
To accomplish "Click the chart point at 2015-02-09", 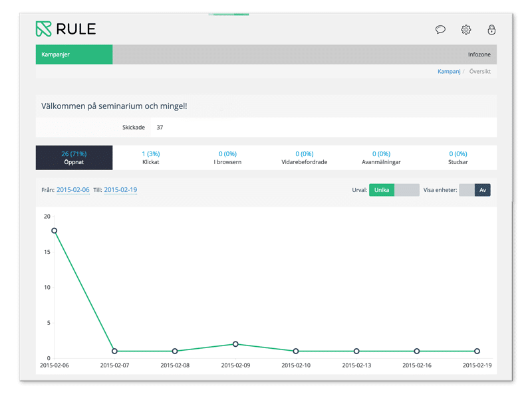I will (x=235, y=344).
